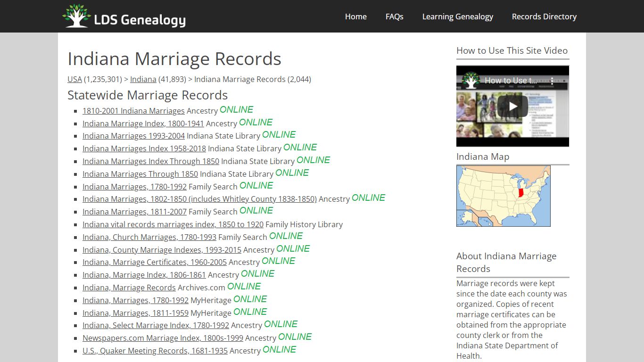644x362 pixels.
Task: Click the Indiana Marriage Records page heading
Action: tap(174, 59)
